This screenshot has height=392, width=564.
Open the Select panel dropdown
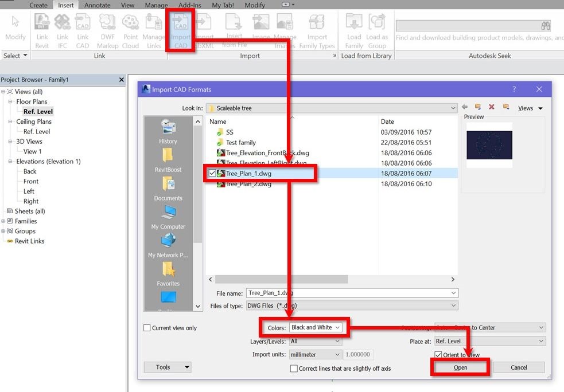[x=15, y=56]
